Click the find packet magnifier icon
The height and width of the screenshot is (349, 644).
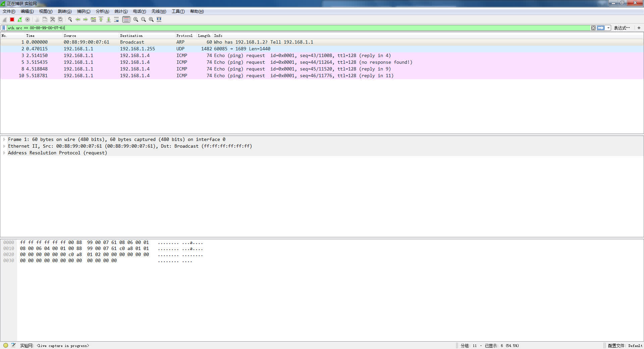pos(70,19)
